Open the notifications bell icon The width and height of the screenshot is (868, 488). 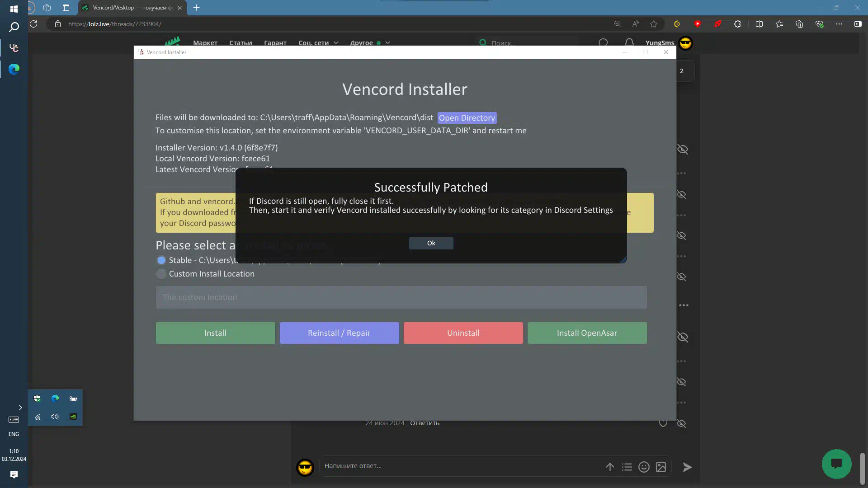629,43
